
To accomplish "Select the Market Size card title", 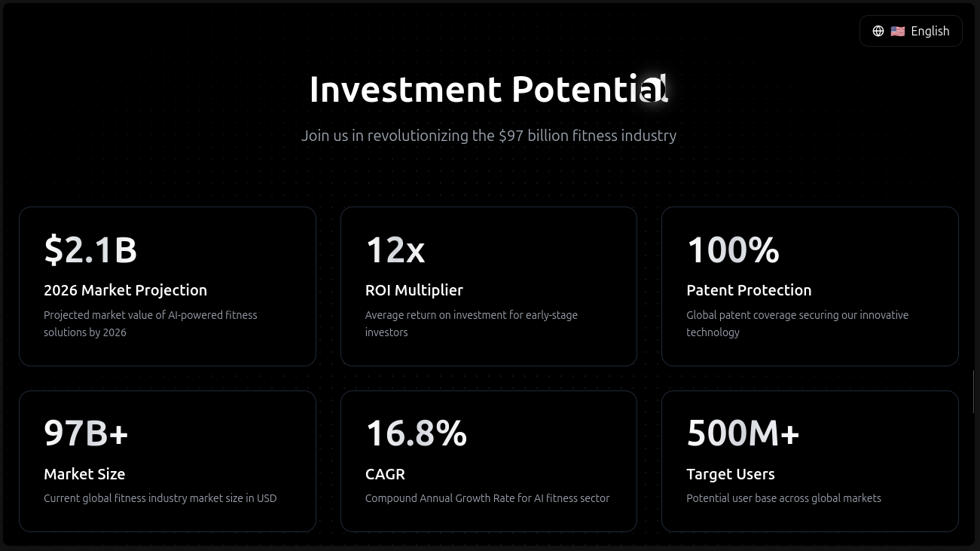I will pos(84,474).
